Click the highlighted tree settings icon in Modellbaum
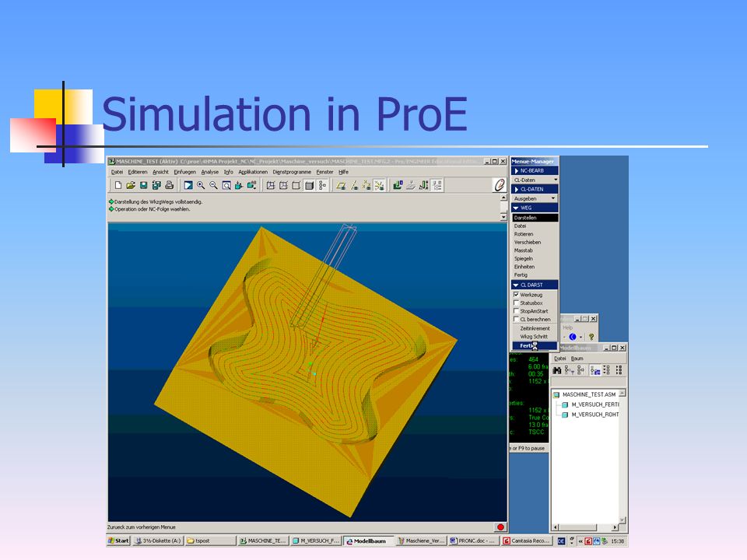The image size is (747, 560). point(595,370)
